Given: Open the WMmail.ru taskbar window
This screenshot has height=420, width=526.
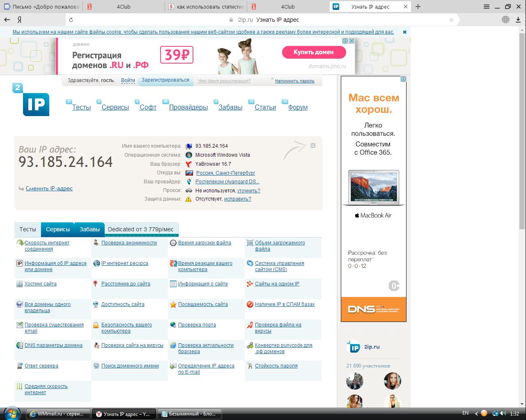Looking at the screenshot, I should pyautogui.click(x=58, y=414).
